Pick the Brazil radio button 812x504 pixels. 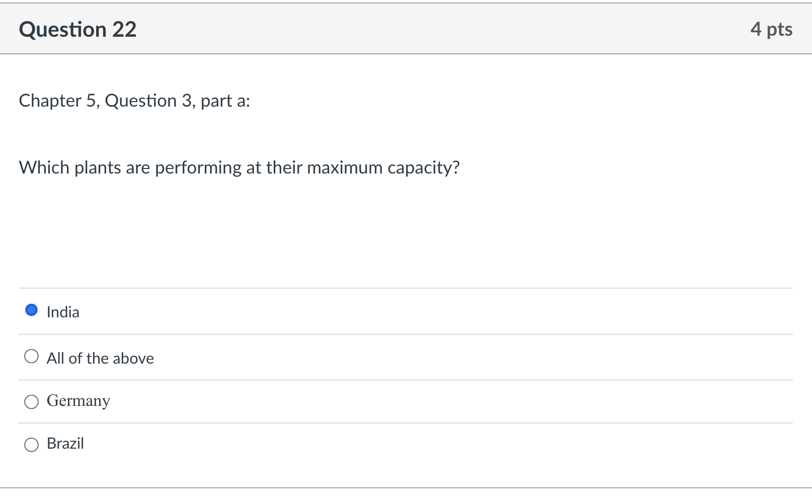coord(31,445)
